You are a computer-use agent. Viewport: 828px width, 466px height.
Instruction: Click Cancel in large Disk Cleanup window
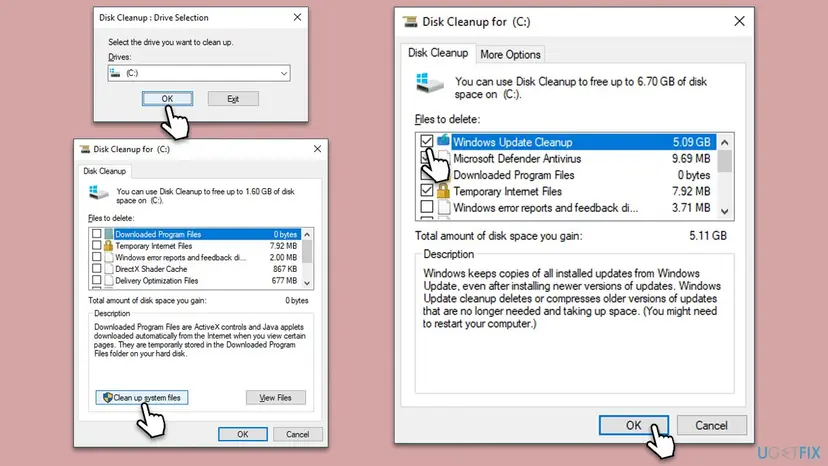coord(711,425)
